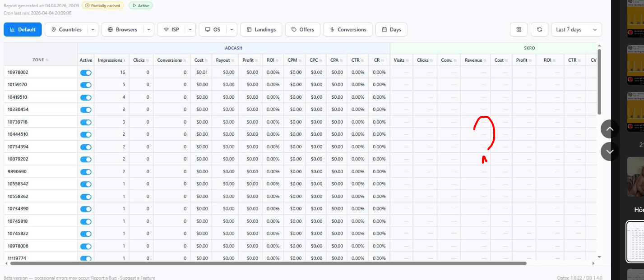Sort by SKRO Visits column header
This screenshot has width=644, height=280.
click(401, 60)
